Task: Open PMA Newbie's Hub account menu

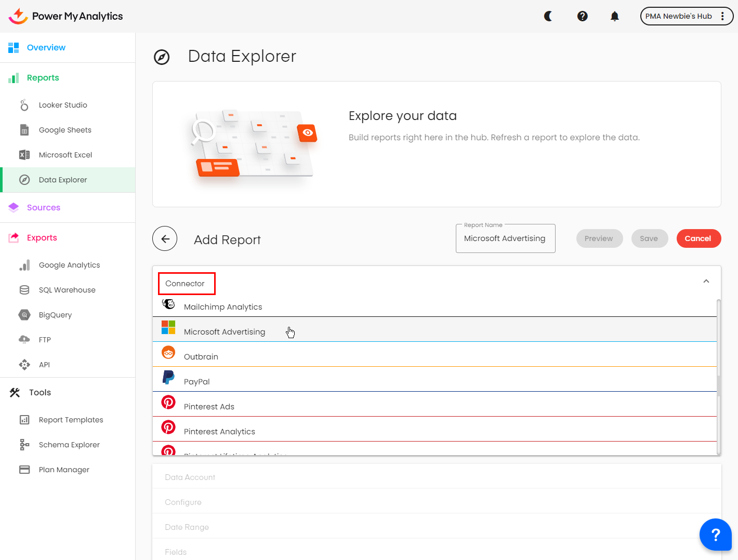Action: (x=686, y=16)
